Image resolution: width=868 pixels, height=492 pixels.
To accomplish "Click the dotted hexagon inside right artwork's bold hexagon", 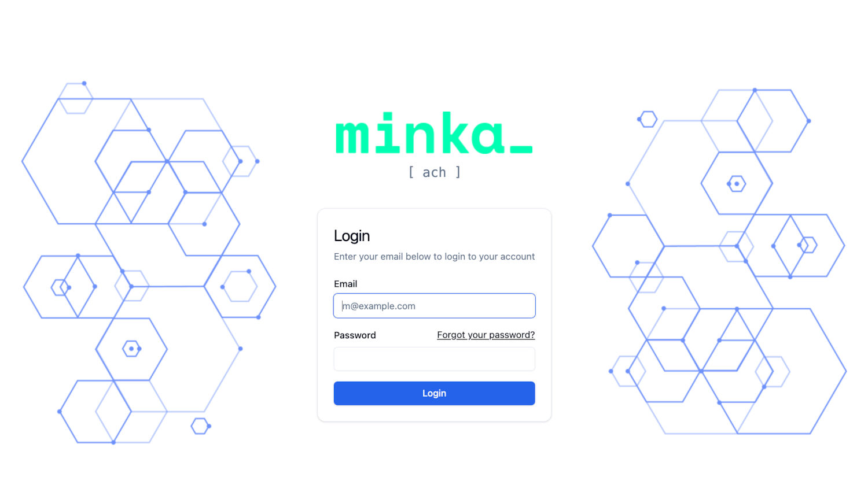I will (737, 184).
